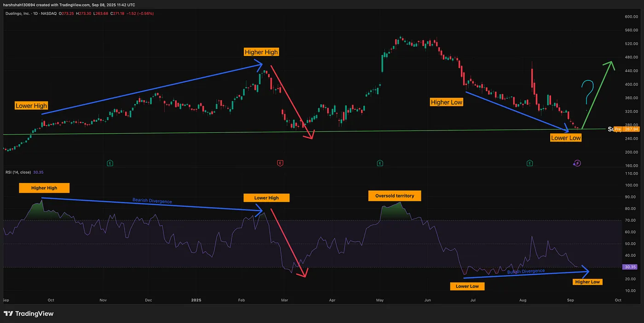Screen dimensions: 644x323
Task: Click the Jul label on time axis
Action: click(x=473, y=300)
